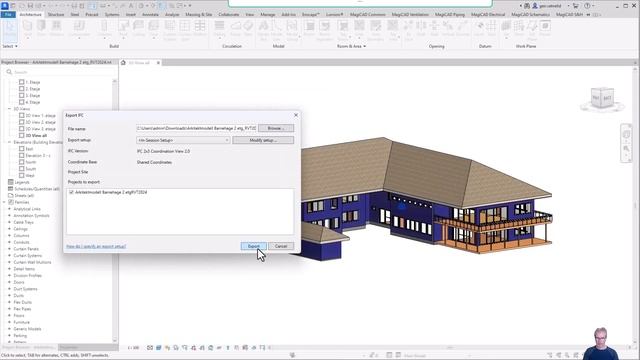Select the Mullion tool
The width and height of the screenshot is (640, 360).
click(200, 29)
